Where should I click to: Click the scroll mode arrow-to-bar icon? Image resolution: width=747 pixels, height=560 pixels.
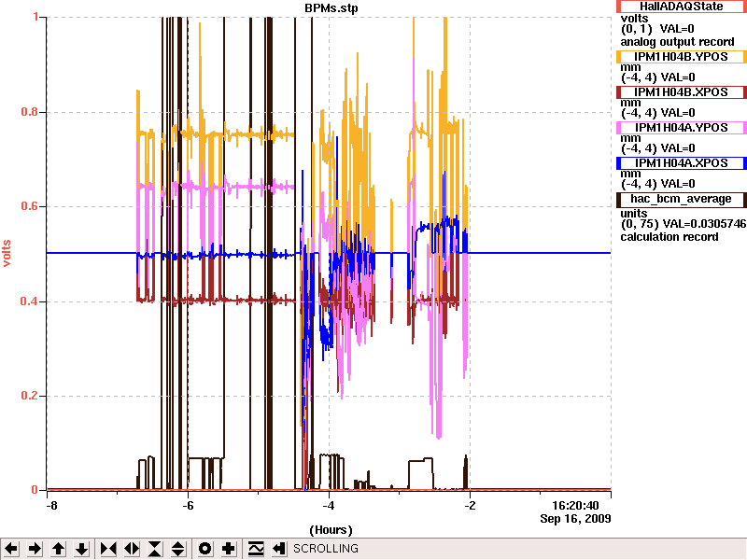pyautogui.click(x=279, y=549)
